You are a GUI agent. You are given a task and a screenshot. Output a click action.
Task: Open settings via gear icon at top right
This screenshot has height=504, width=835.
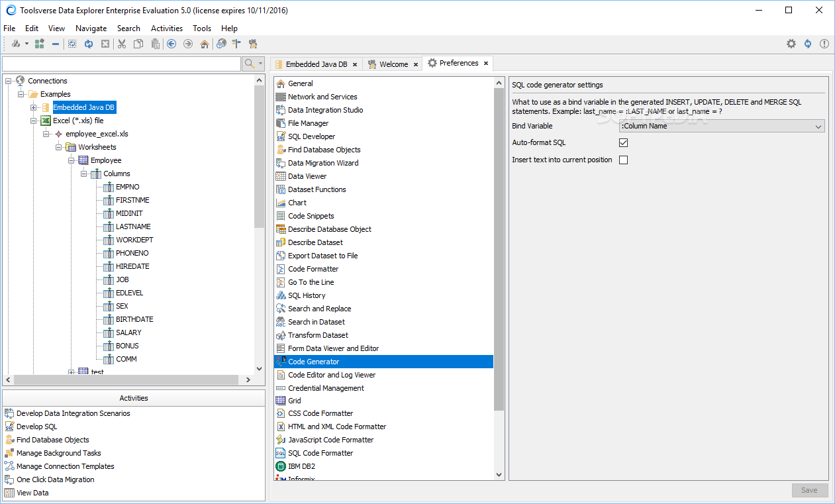pos(791,44)
